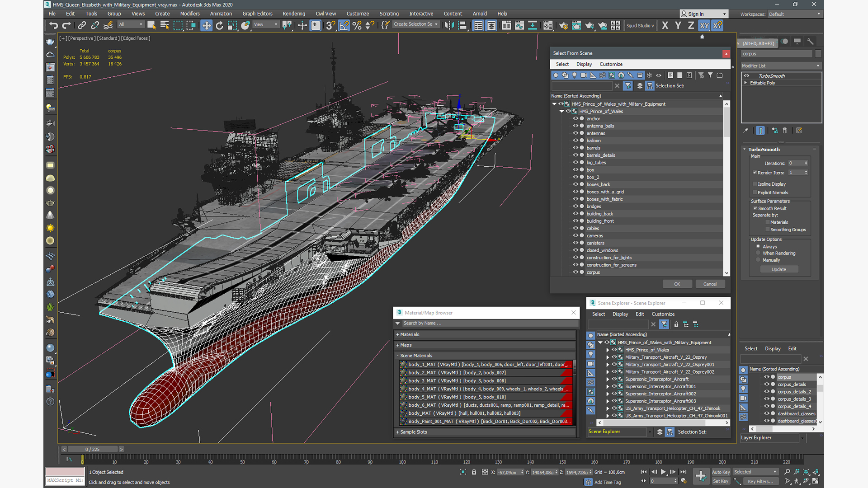Image resolution: width=868 pixels, height=488 pixels.
Task: Toggle Render Iters checkbox
Action: click(x=755, y=173)
